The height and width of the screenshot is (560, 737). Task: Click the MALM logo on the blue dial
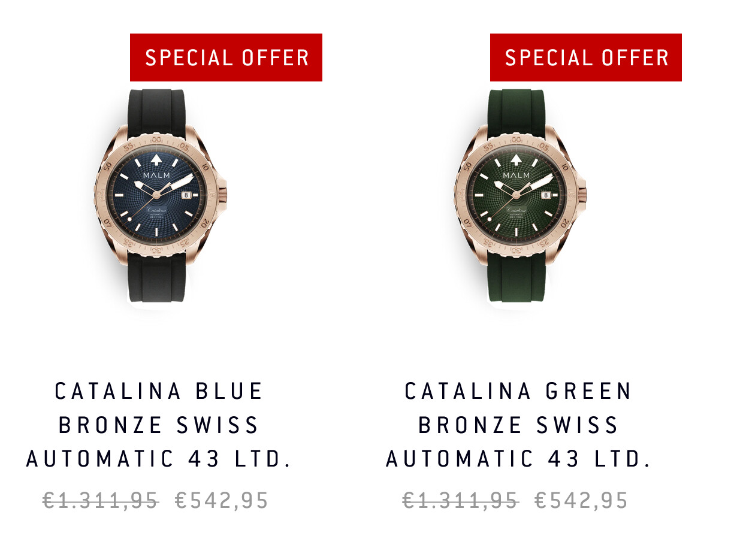(156, 175)
